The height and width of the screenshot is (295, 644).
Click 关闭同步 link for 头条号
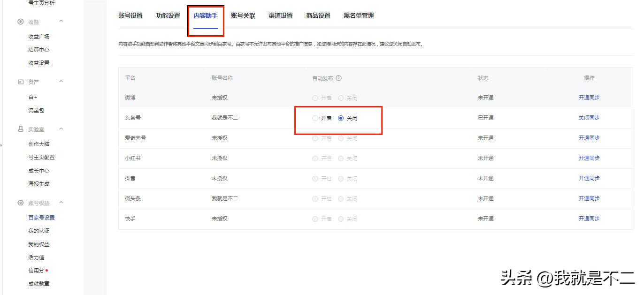[589, 118]
